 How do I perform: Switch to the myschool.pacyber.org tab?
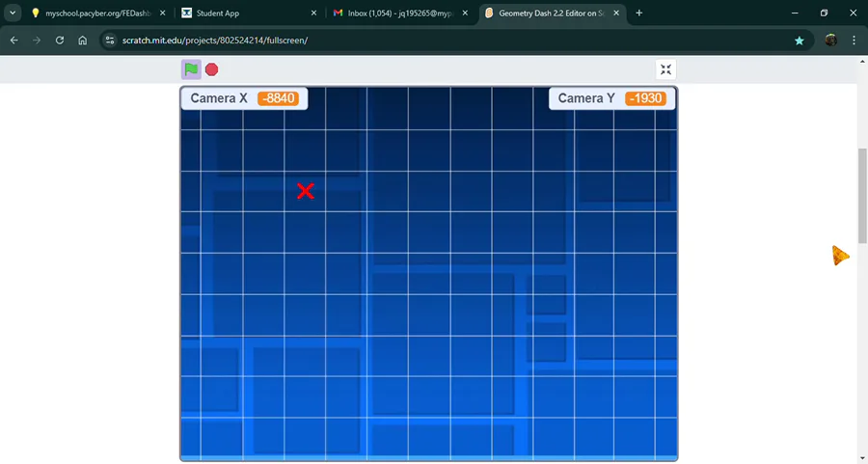tap(97, 13)
